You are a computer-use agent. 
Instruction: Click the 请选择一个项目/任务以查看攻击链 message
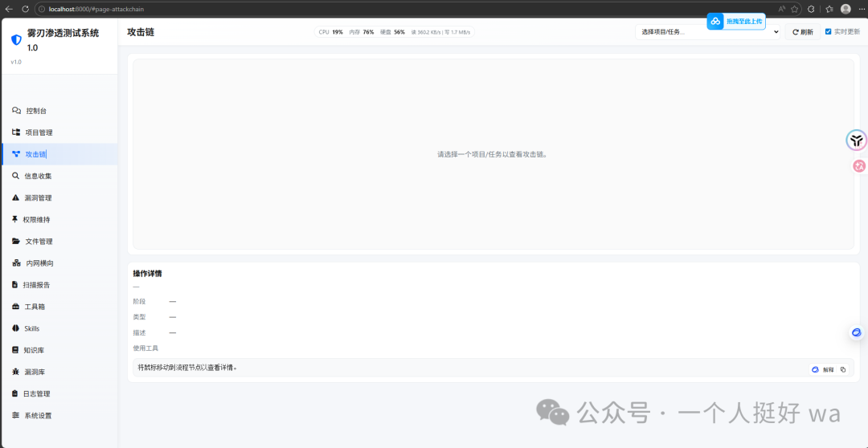tap(493, 154)
